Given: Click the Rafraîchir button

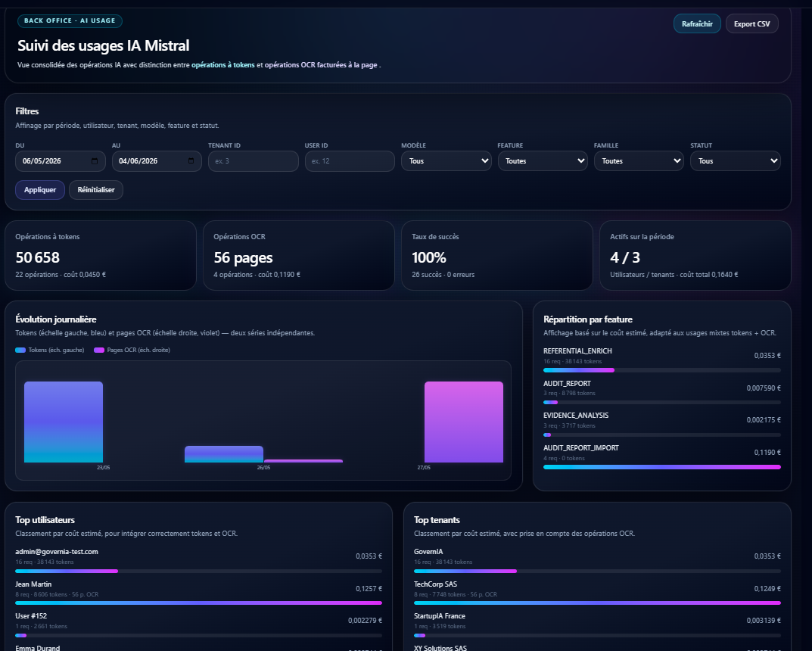Looking at the screenshot, I should [697, 23].
